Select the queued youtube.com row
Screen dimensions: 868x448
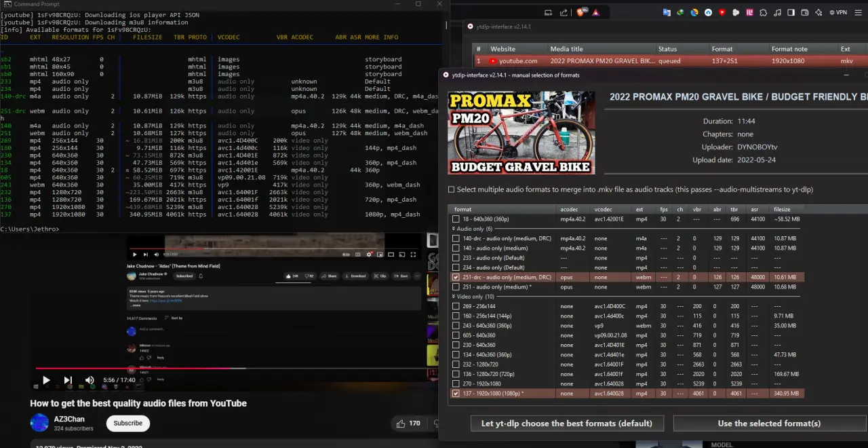(x=670, y=60)
